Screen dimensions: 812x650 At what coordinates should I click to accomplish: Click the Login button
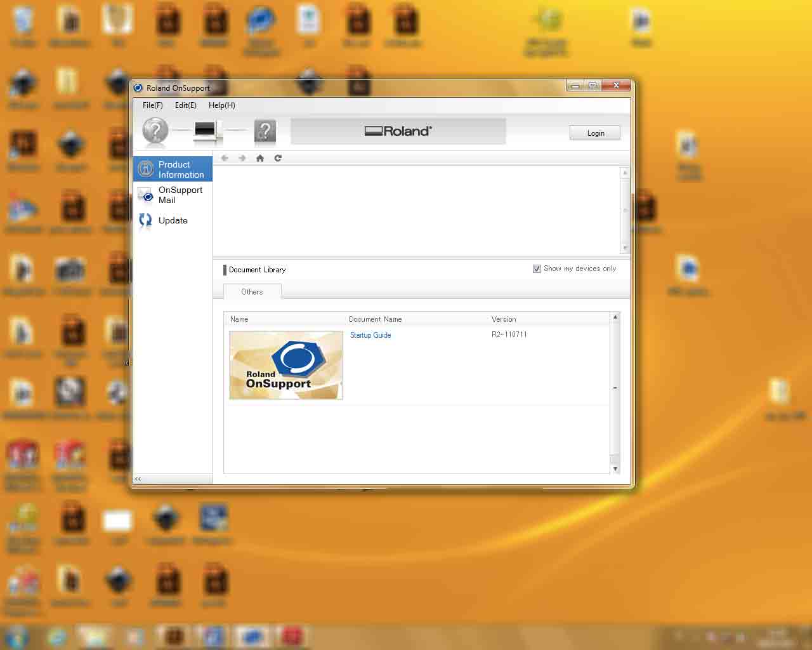[595, 133]
